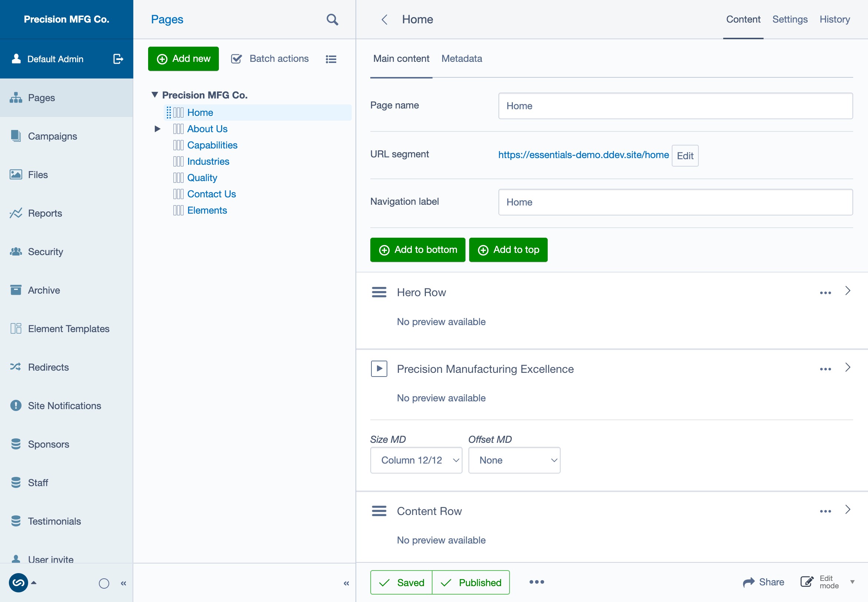Screen dimensions: 868x602
Task: Open Pages in the left menu
Action: pos(66,98)
